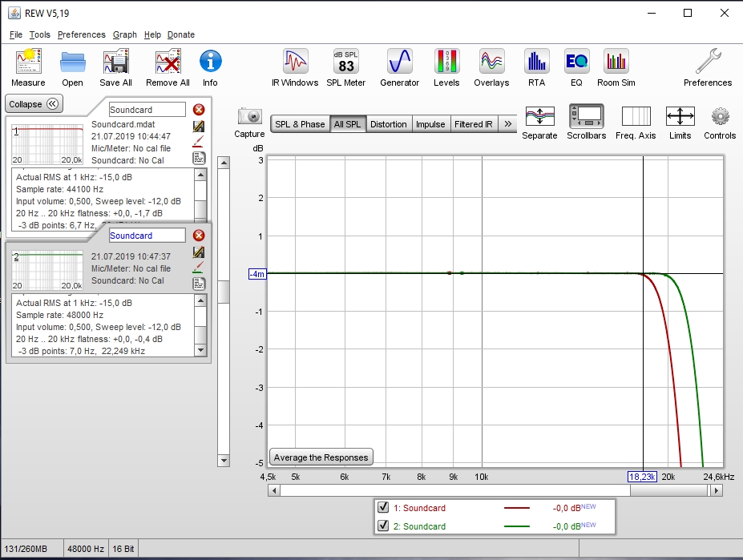
Task: Uncheck trace 2: Soundcard checkbox
Action: point(383,526)
